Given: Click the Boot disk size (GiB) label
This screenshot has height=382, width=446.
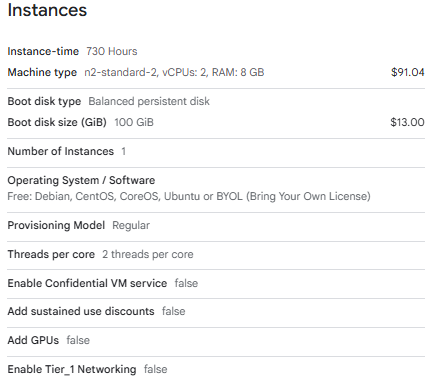Looking at the screenshot, I should tap(57, 122).
